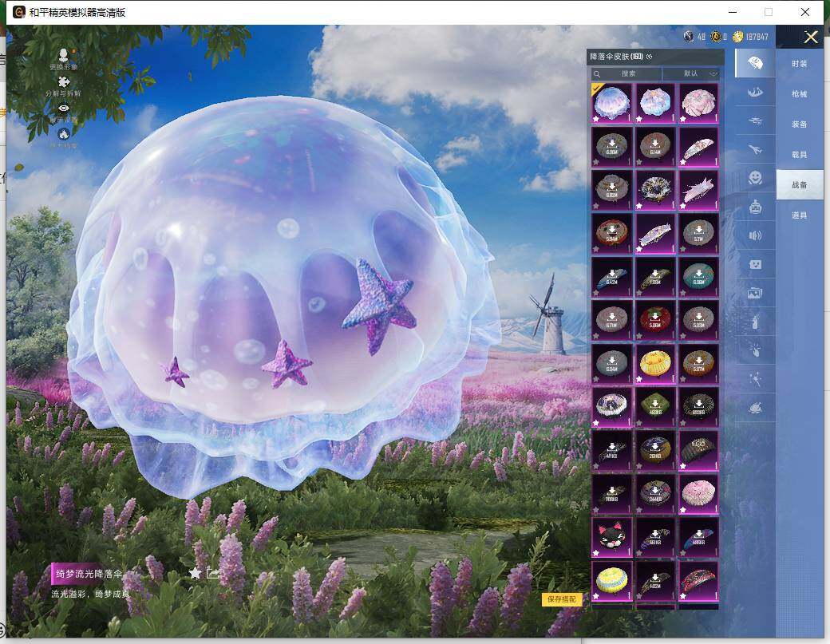The width and height of the screenshot is (830, 644).
Task: Toggle favorite star on black cat parachute
Action: pos(595,552)
